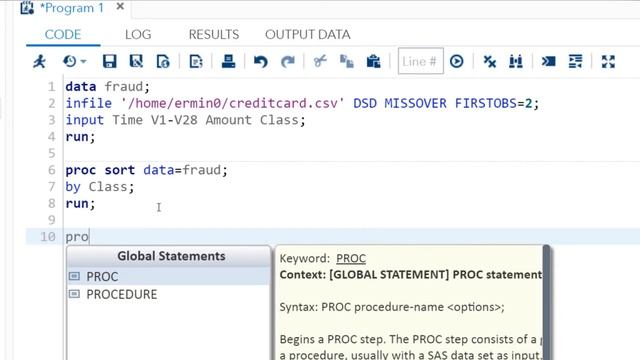Click the clear all code icon

489,62
